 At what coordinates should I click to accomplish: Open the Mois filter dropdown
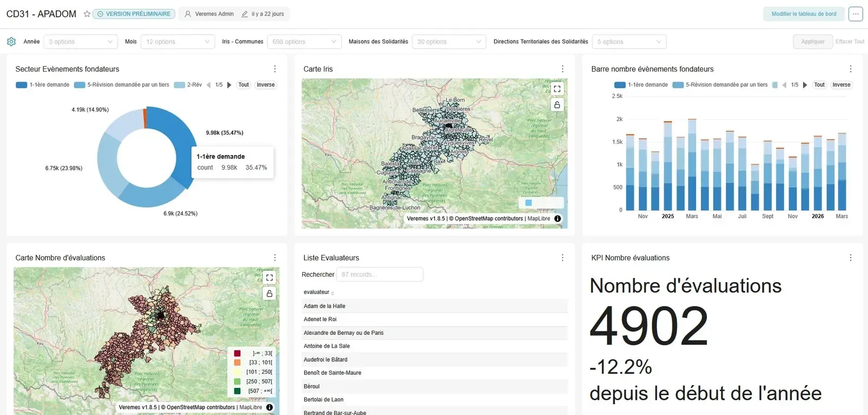pyautogui.click(x=178, y=42)
